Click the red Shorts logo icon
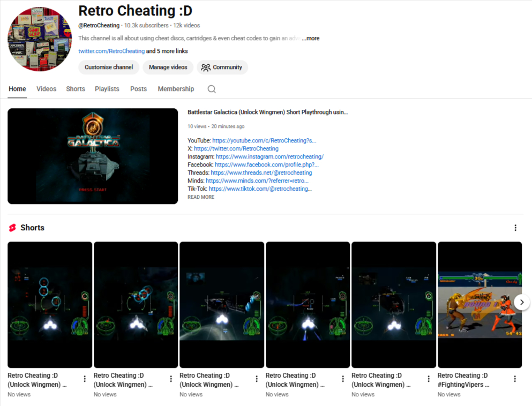 (x=12, y=228)
